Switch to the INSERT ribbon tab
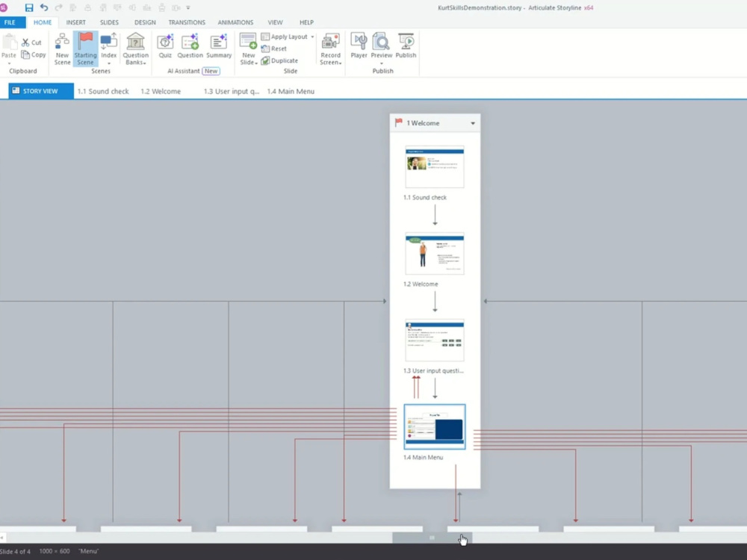747x560 pixels. click(x=75, y=22)
